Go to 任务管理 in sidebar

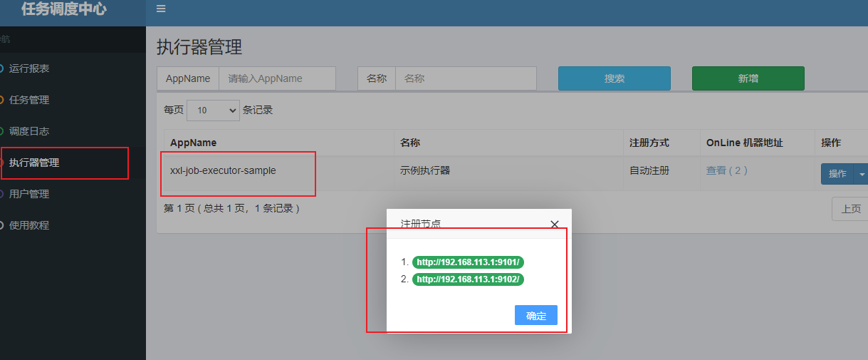click(x=29, y=100)
